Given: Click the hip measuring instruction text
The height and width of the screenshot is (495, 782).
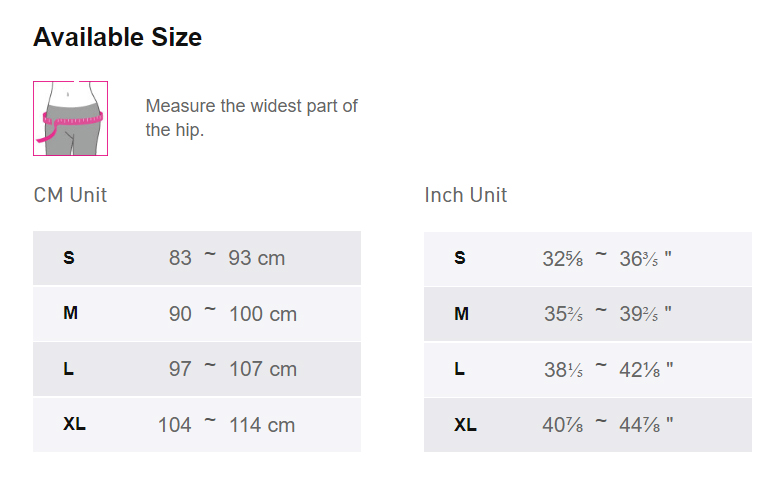Looking at the screenshot, I should (x=251, y=118).
